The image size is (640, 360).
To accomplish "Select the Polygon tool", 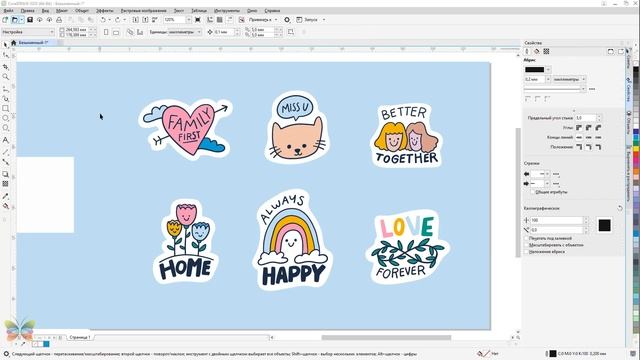I will click(5, 128).
